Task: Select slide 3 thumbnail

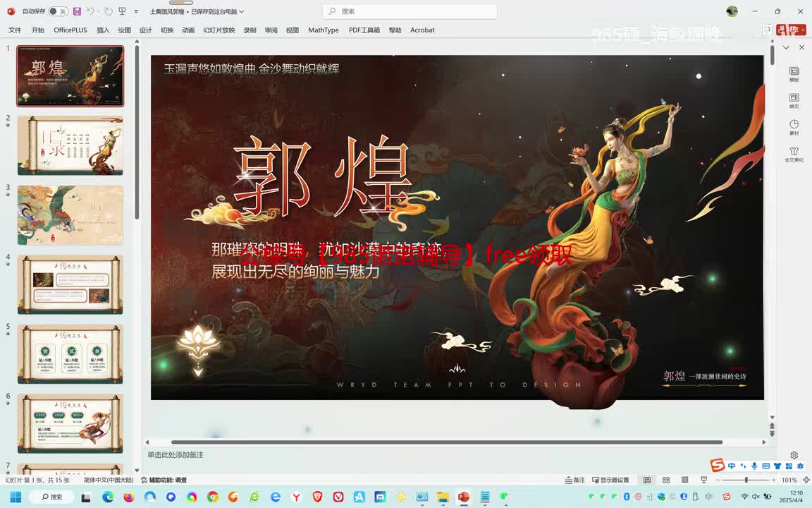Action: [x=70, y=215]
